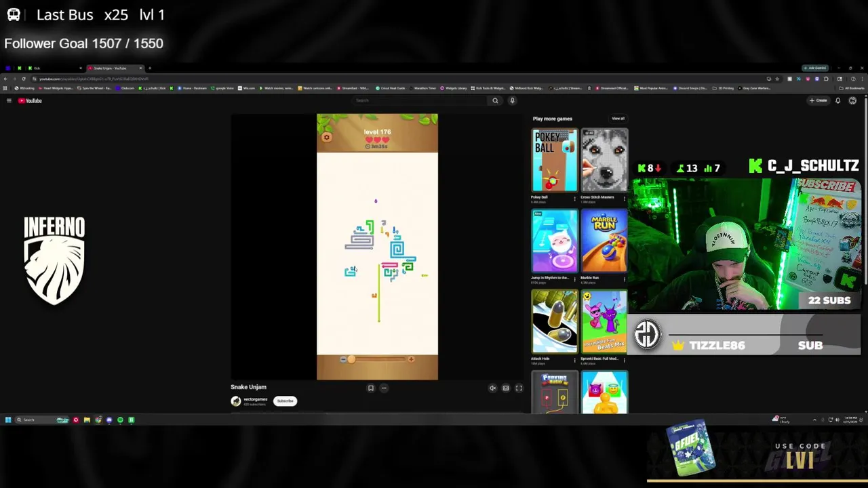Focus the YouTube search field

[x=420, y=100]
